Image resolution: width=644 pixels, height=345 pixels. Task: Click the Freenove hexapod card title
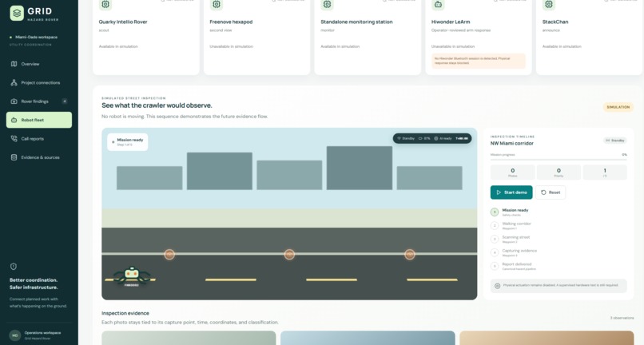tap(231, 22)
